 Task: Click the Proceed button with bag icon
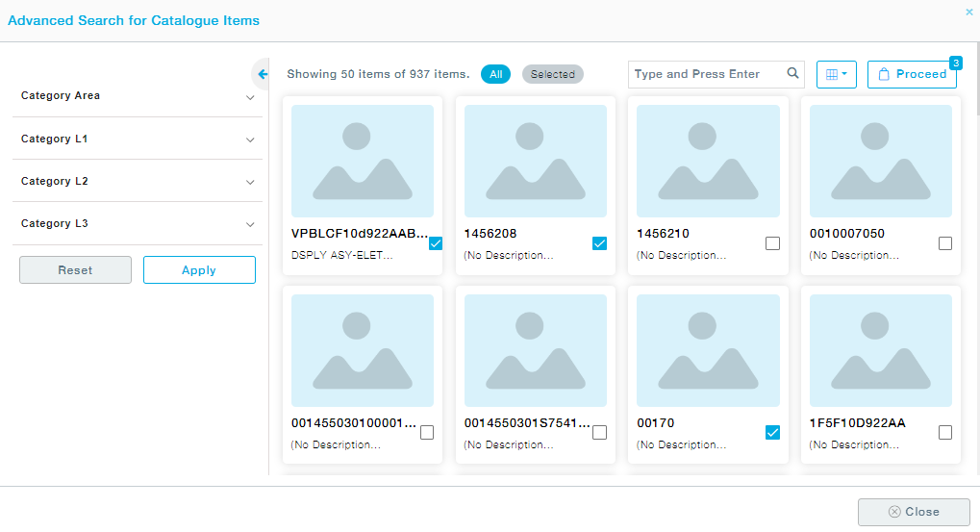coord(912,74)
